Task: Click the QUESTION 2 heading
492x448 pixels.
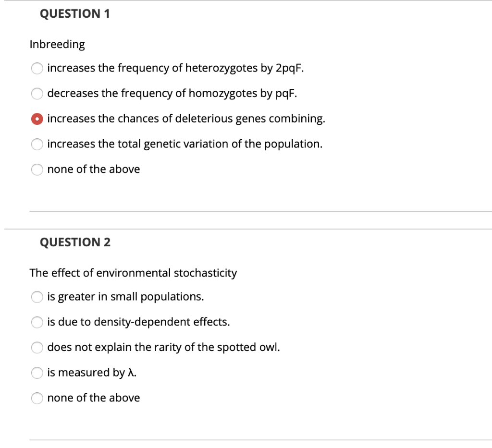Action: [x=74, y=242]
